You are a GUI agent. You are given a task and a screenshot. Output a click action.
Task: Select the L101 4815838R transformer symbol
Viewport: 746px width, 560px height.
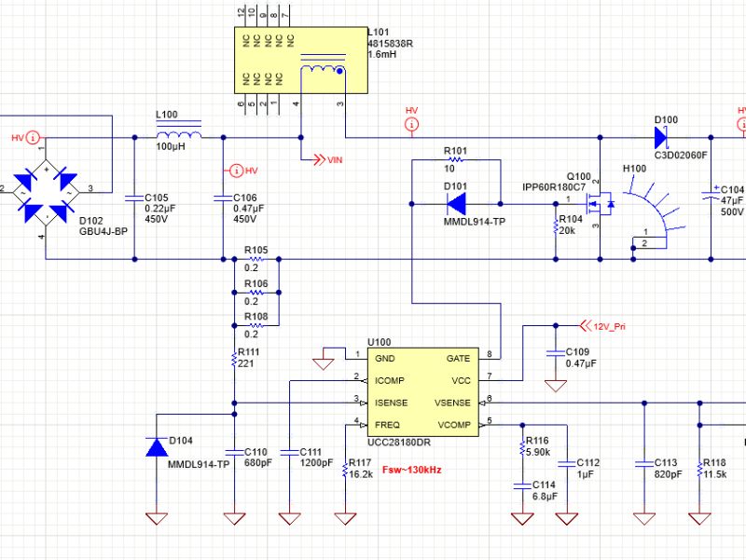click(x=298, y=61)
